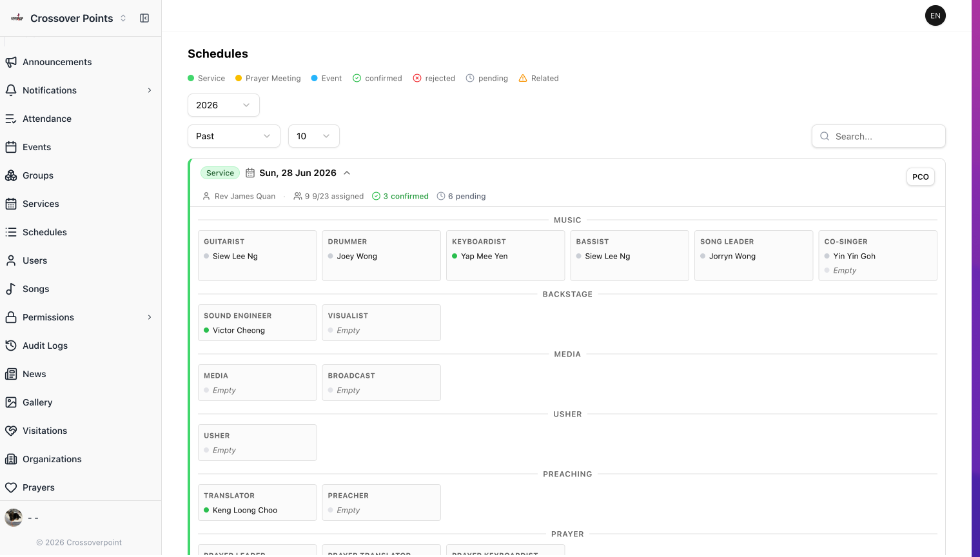
Task: Click the Events calendar icon in sidebar
Action: (x=11, y=147)
